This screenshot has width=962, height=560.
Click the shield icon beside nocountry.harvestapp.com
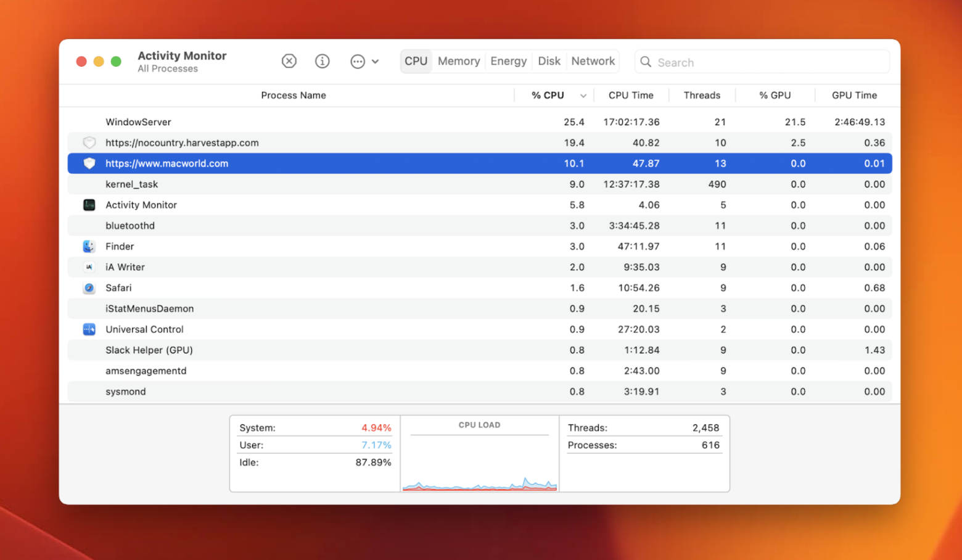click(89, 142)
